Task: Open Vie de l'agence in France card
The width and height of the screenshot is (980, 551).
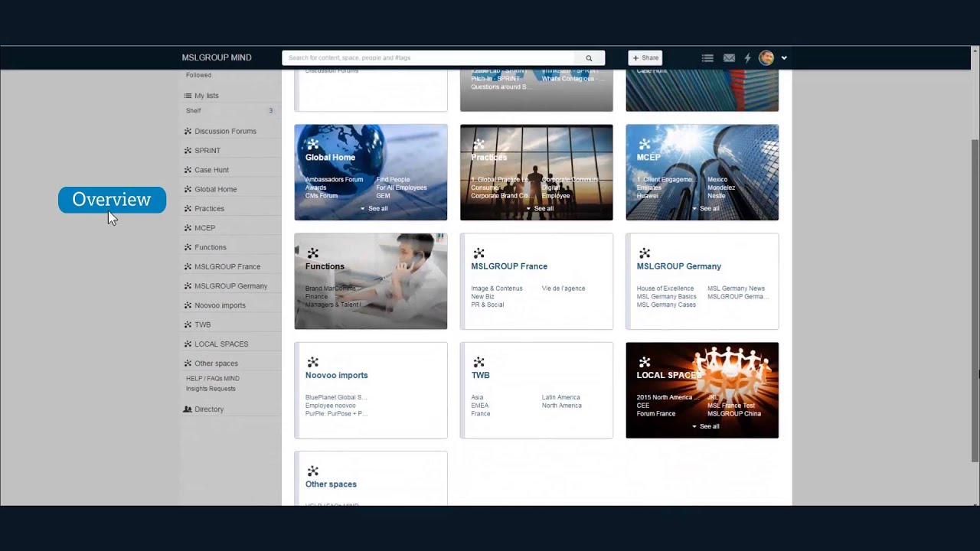Action: click(x=563, y=289)
